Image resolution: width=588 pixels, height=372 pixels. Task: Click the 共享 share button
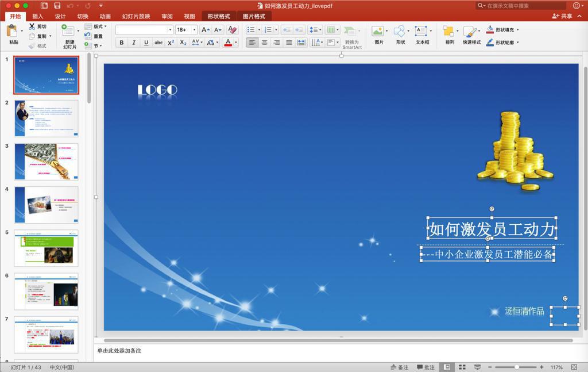[x=562, y=16]
